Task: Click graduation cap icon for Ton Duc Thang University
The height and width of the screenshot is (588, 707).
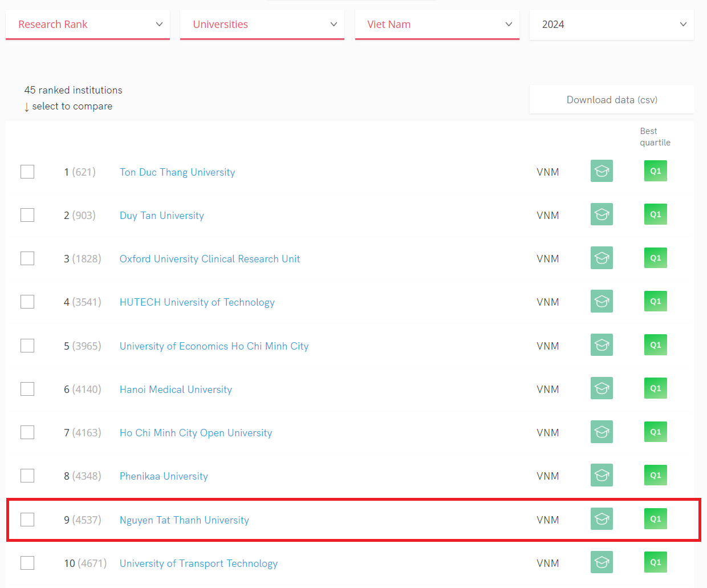Action: tap(602, 171)
